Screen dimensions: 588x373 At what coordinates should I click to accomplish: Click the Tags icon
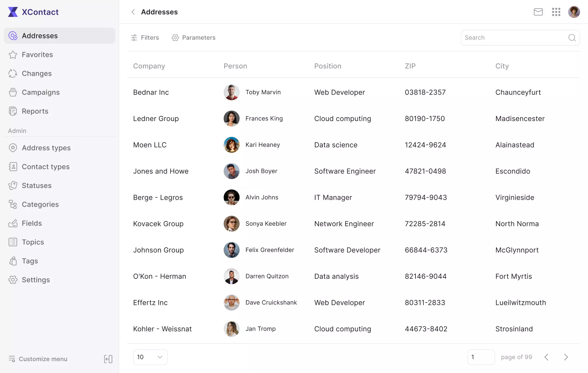click(x=13, y=261)
